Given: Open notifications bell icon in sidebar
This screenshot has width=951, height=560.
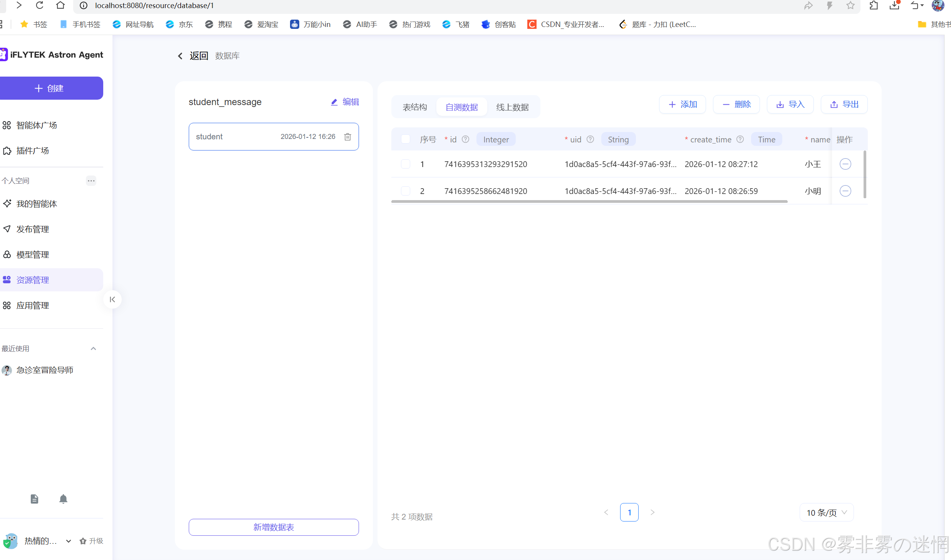Looking at the screenshot, I should [x=63, y=499].
